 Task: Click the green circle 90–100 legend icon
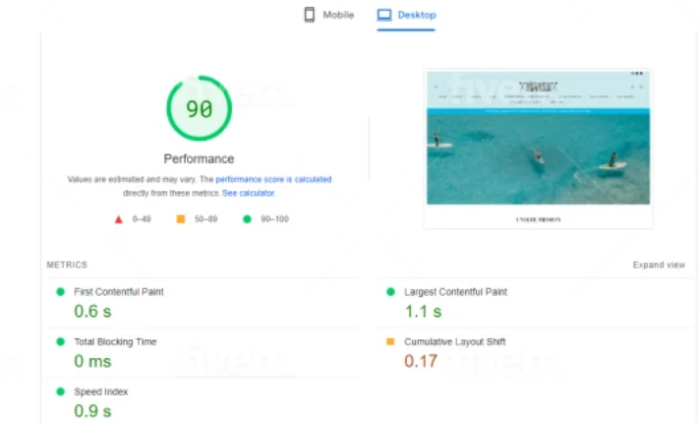coord(247,219)
